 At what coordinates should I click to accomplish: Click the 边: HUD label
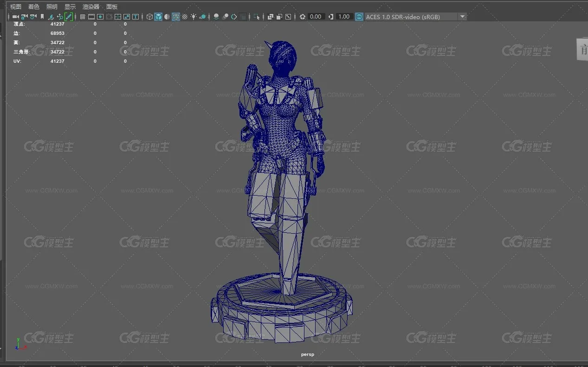(x=17, y=33)
